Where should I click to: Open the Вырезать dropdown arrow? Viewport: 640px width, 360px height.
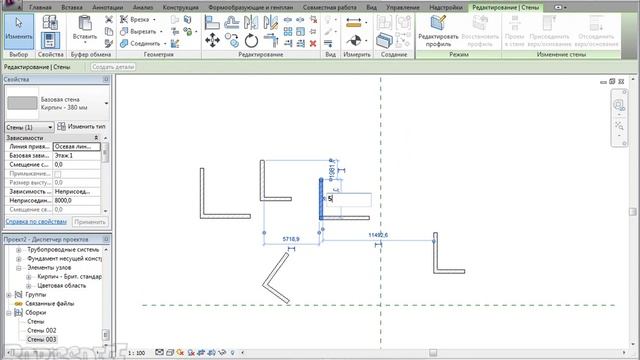pos(161,31)
